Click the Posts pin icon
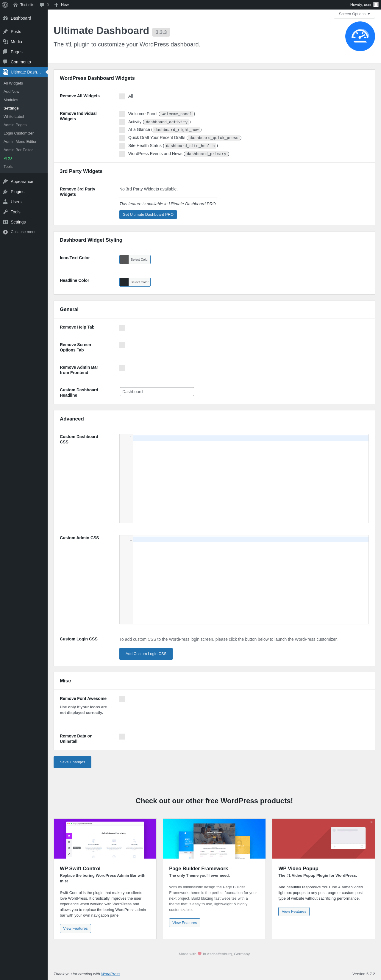 (x=5, y=32)
